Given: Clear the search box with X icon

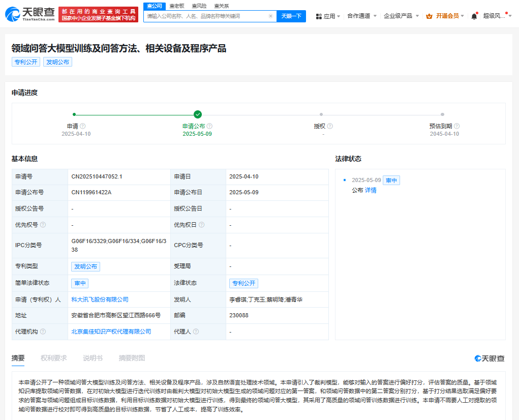Looking at the screenshot, I should pyautogui.click(x=270, y=16).
